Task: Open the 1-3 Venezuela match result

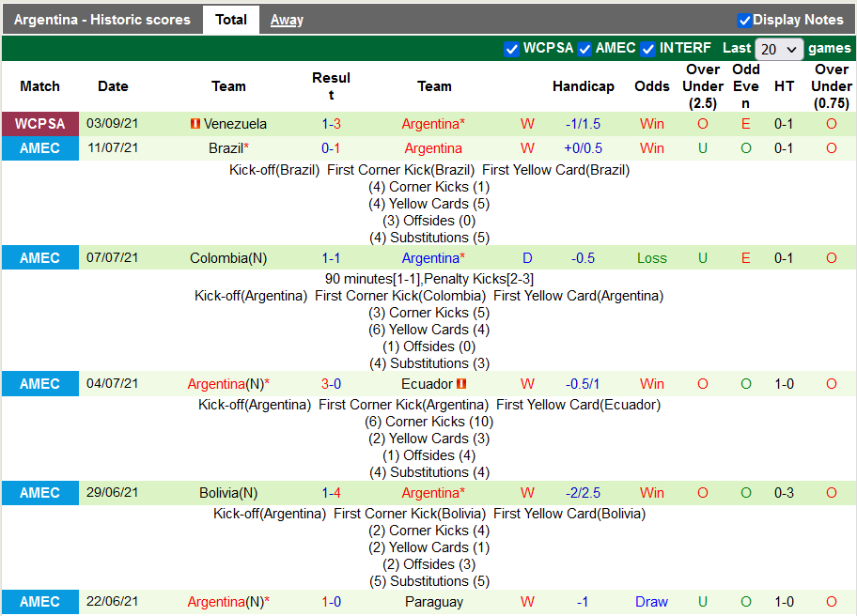Action: [x=331, y=124]
